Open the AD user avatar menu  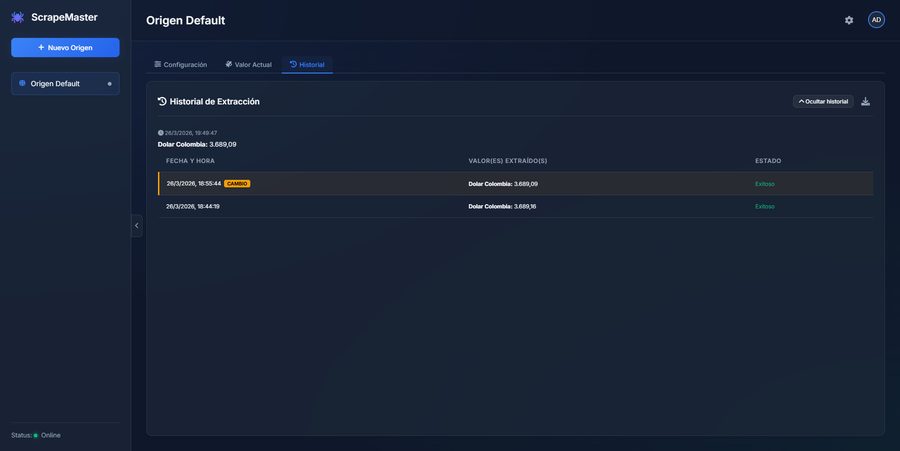(876, 20)
